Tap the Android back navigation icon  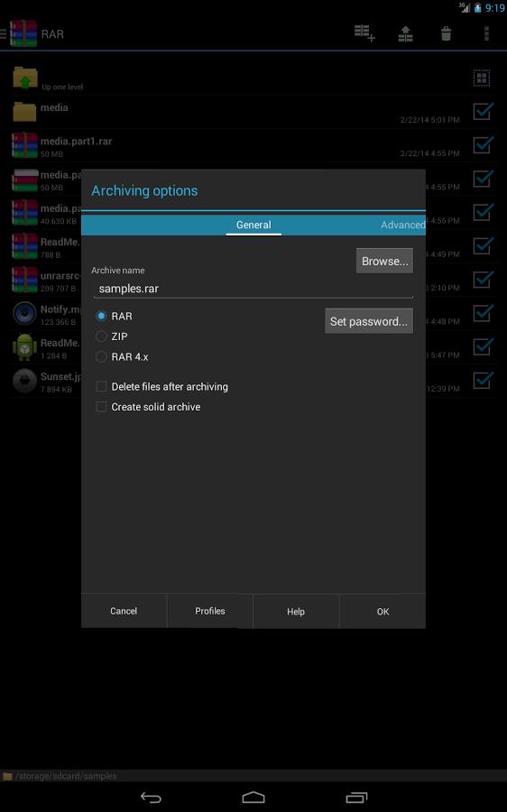[151, 797]
